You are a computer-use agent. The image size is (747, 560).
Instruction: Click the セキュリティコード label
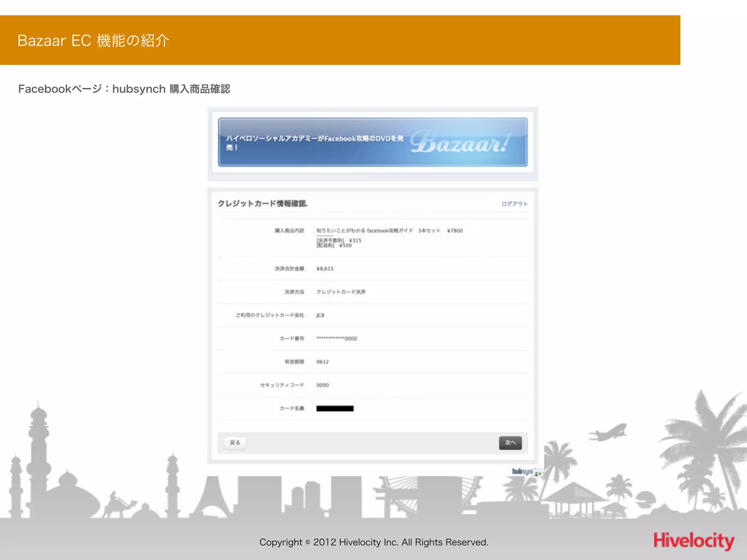[282, 385]
